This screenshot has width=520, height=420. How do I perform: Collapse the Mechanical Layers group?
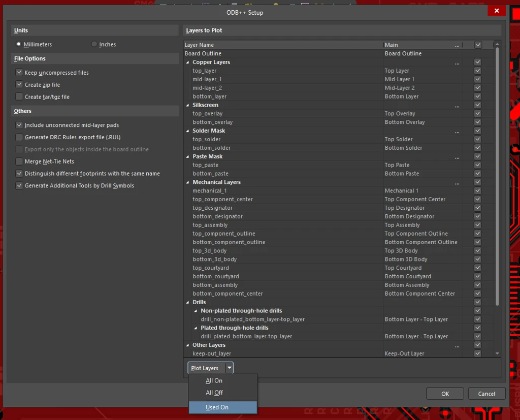(188, 182)
